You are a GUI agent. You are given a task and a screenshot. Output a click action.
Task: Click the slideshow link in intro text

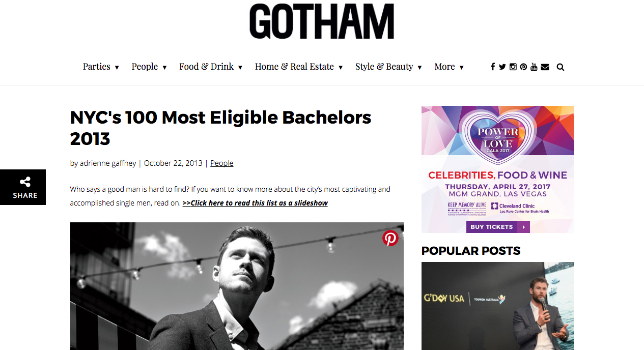255,203
